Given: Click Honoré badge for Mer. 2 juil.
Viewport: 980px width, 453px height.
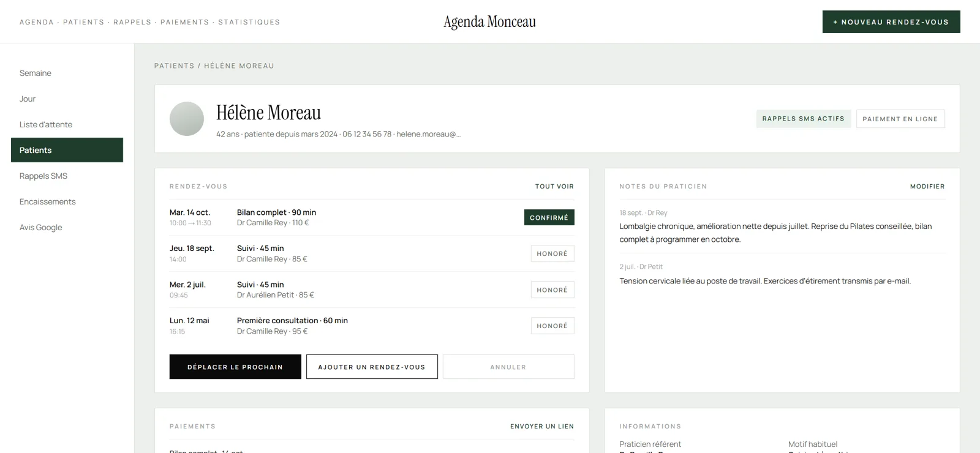Looking at the screenshot, I should 552,290.
